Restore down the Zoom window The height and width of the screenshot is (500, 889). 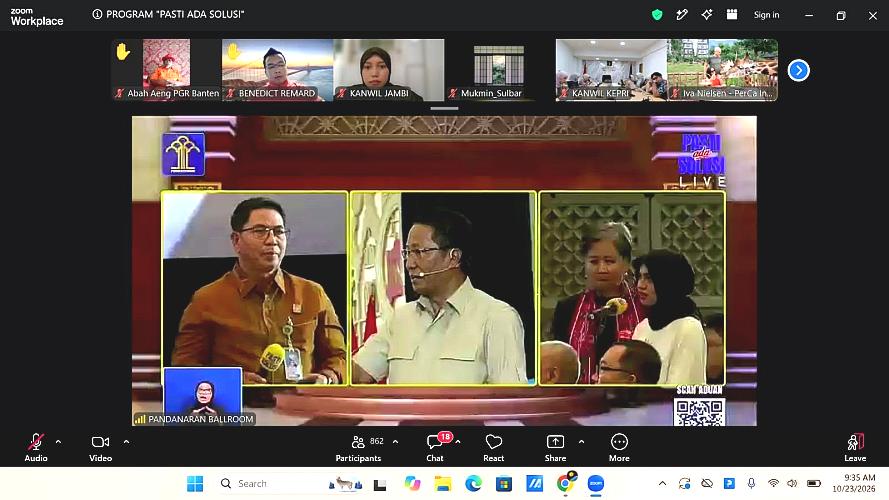click(x=841, y=16)
